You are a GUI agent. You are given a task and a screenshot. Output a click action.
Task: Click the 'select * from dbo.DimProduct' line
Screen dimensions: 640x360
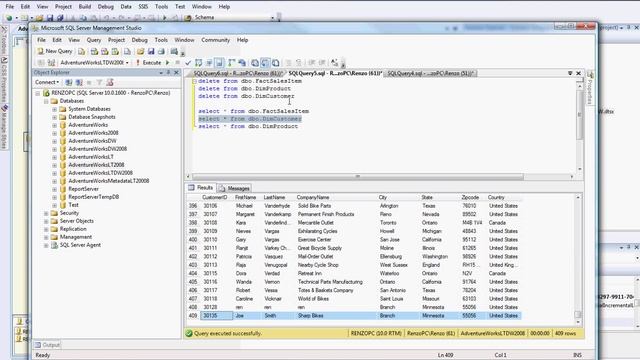click(248, 127)
